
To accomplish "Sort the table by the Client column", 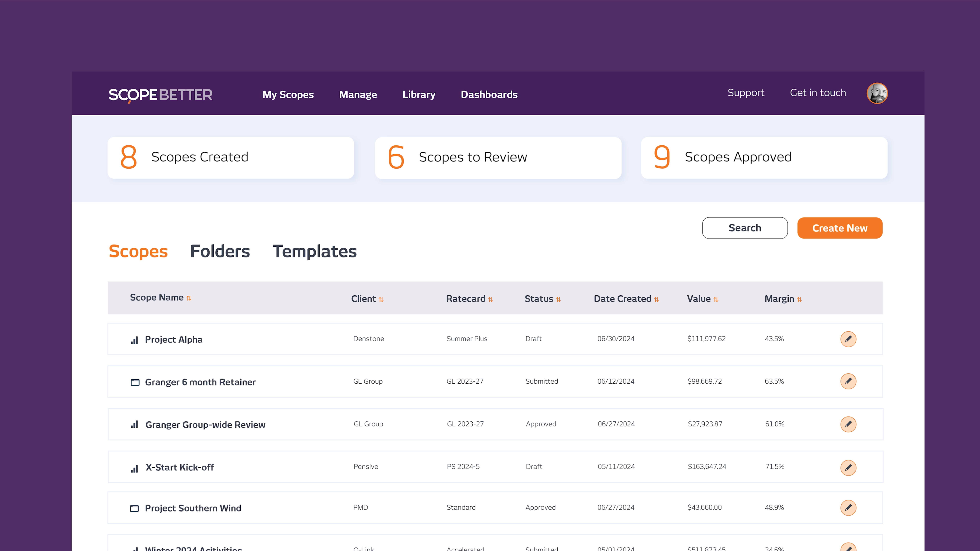I will (381, 300).
